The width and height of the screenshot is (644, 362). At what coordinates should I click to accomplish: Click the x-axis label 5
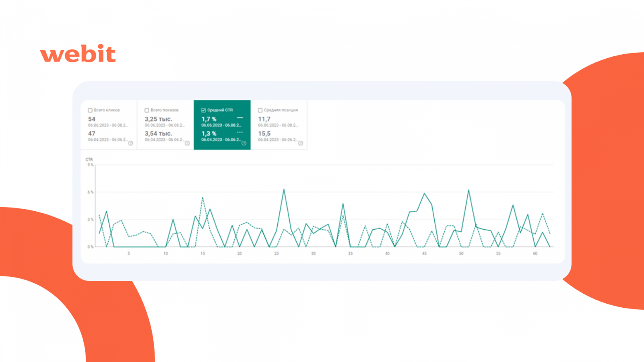(x=129, y=253)
